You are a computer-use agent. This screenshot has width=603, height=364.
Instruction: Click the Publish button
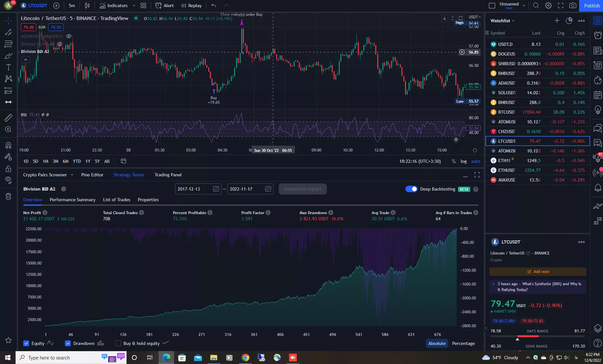point(591,5)
